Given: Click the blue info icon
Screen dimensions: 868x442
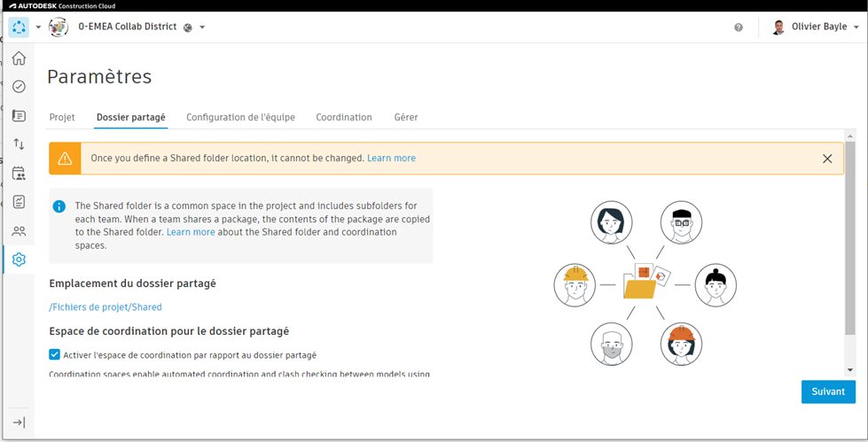Looking at the screenshot, I should click(59, 206).
